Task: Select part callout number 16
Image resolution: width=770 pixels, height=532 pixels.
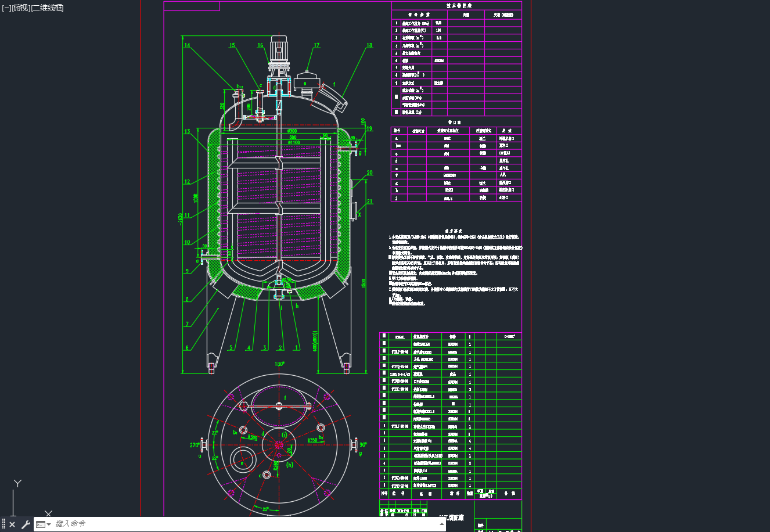Action: click(260, 45)
